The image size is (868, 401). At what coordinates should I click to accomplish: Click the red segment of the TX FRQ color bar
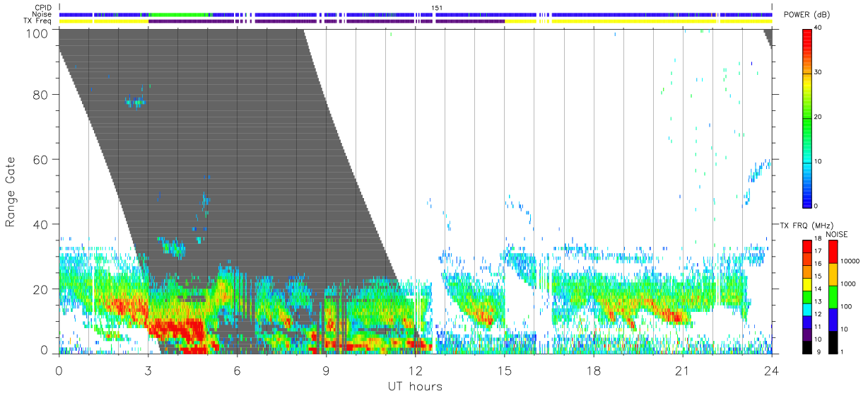pyautogui.click(x=807, y=247)
